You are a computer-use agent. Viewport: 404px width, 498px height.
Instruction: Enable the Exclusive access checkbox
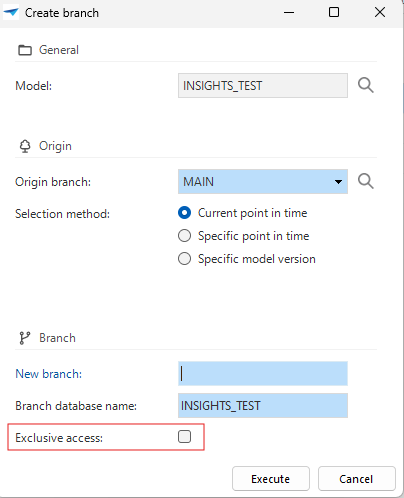(184, 436)
